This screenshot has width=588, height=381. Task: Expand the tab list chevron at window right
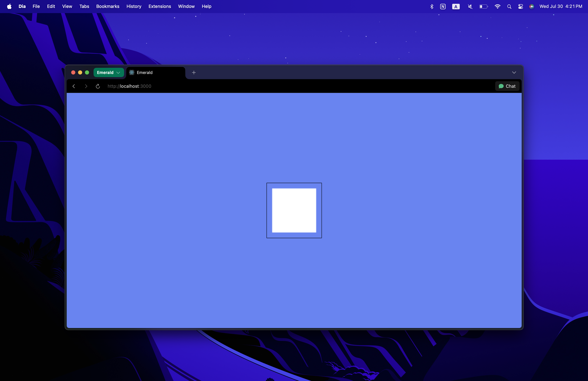point(514,72)
